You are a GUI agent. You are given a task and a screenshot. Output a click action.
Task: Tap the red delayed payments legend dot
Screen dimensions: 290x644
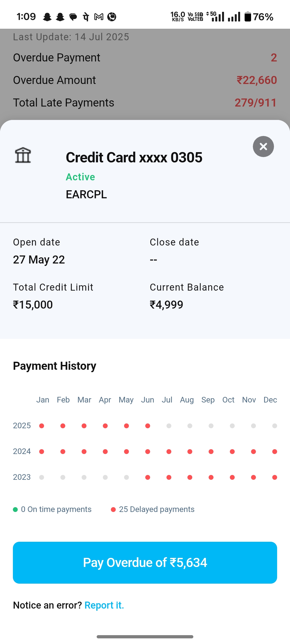(113, 509)
